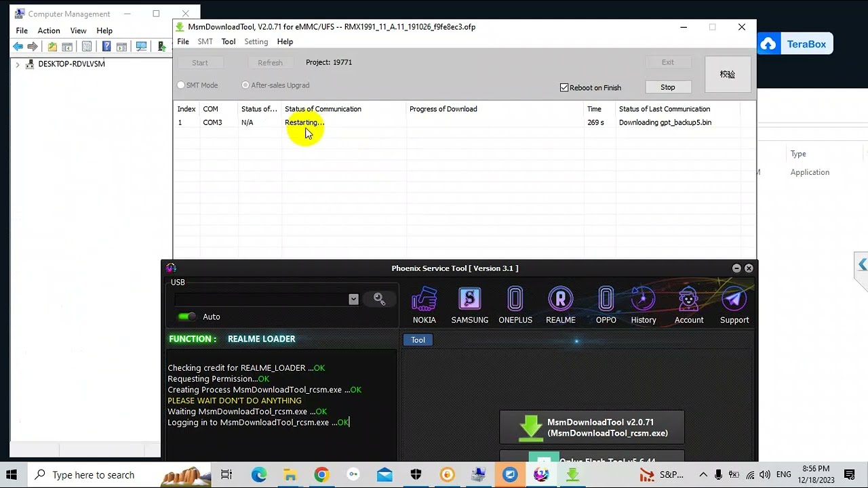Toggle Reboot on Finish checkbox
Viewport: 868px width, 488px height.
pyautogui.click(x=564, y=87)
